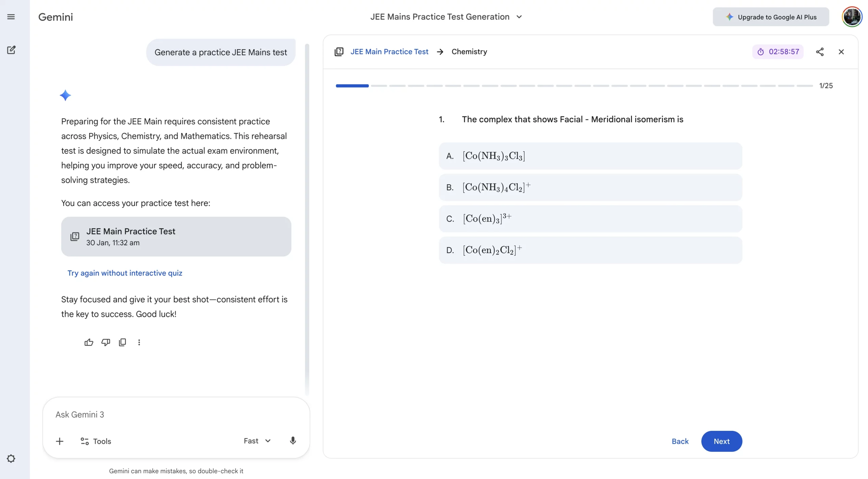Open the main navigation menu
The height and width of the screenshot is (479, 868).
11,17
